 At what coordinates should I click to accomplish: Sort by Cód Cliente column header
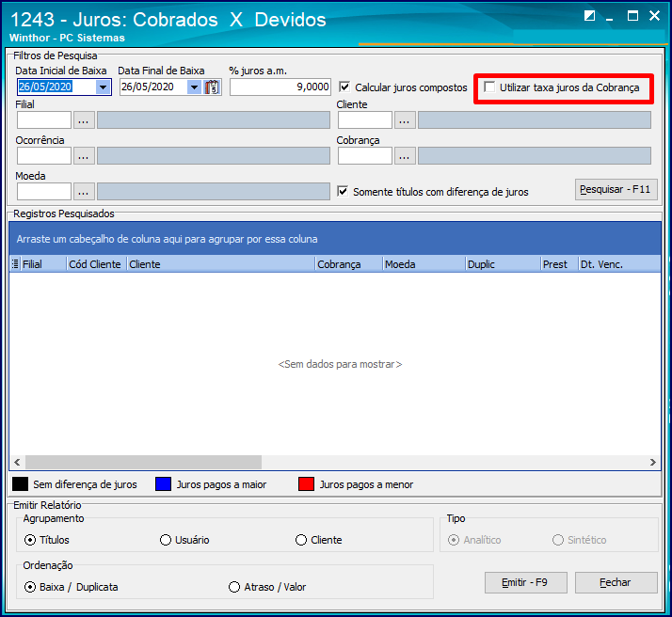(x=97, y=264)
